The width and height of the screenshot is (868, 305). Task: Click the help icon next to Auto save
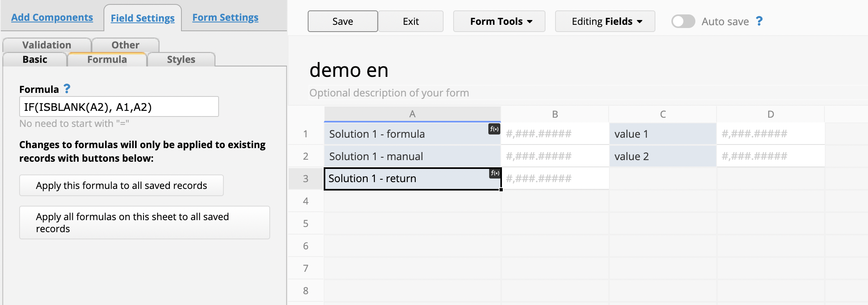tap(759, 21)
